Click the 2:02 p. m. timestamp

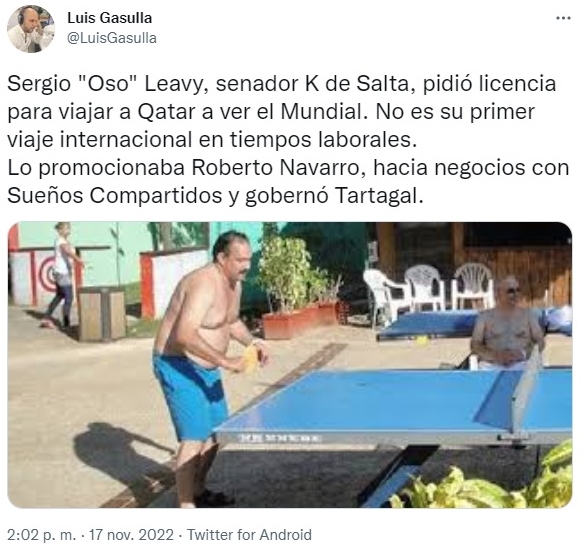tap(41, 535)
